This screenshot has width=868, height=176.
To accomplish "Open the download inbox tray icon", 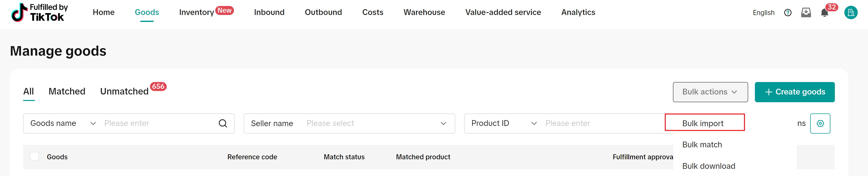I will click(x=806, y=13).
